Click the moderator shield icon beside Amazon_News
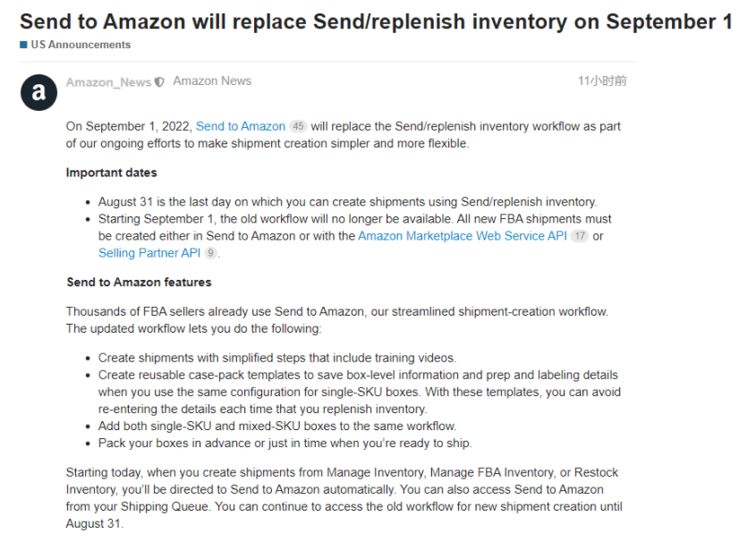The height and width of the screenshot is (550, 756). (x=159, y=82)
